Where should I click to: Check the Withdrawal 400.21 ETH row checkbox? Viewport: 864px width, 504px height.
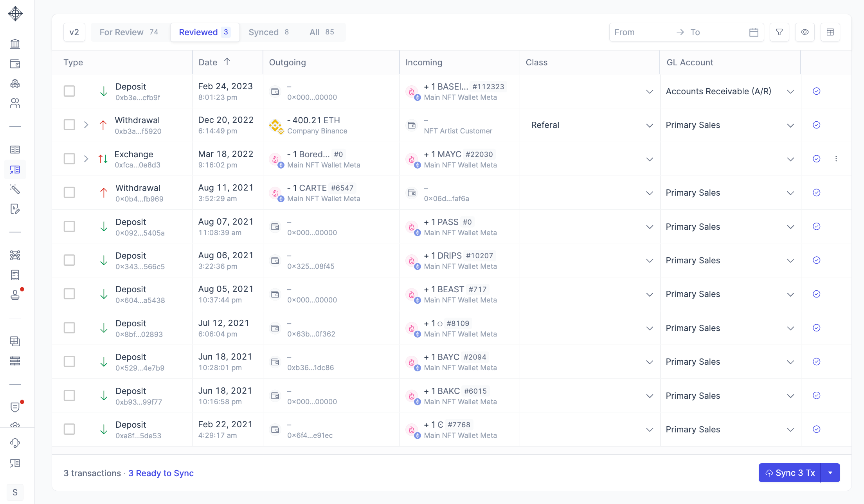[x=69, y=125]
